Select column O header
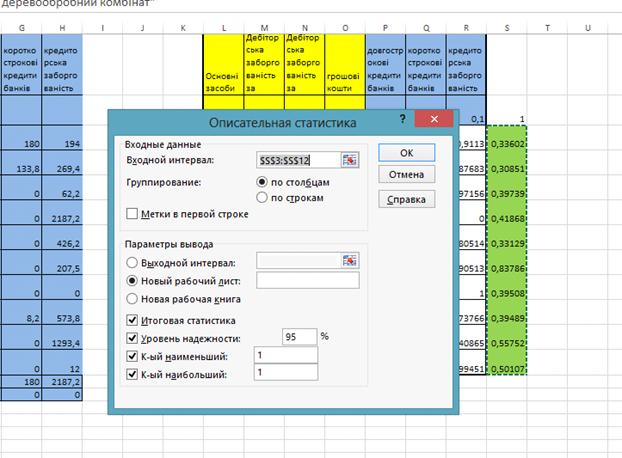This screenshot has width=622, height=458. pyautogui.click(x=345, y=28)
